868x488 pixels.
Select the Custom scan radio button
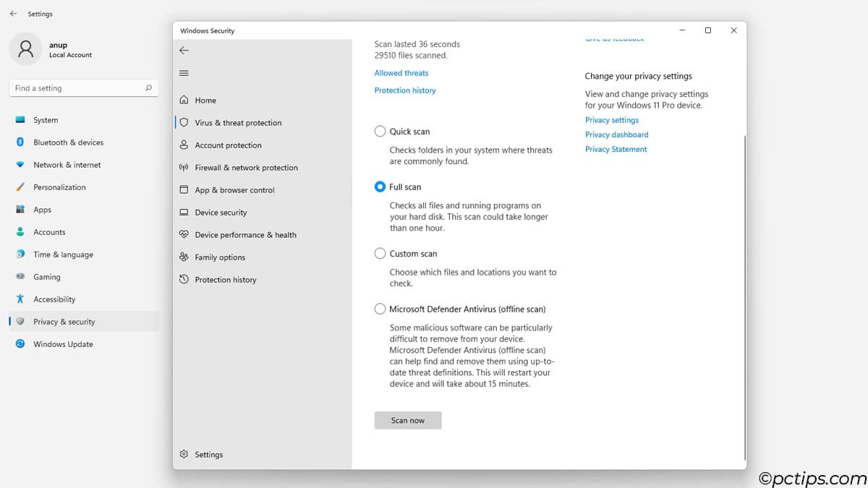380,254
